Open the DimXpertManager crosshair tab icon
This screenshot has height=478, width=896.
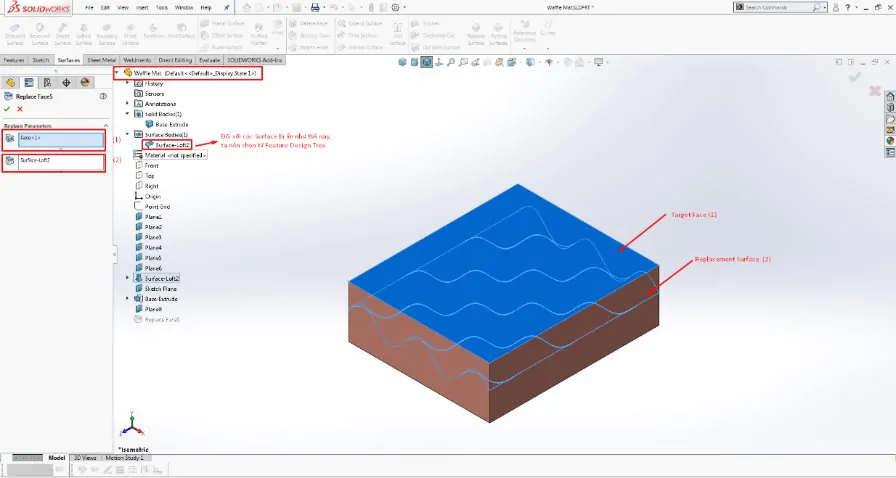(66, 83)
